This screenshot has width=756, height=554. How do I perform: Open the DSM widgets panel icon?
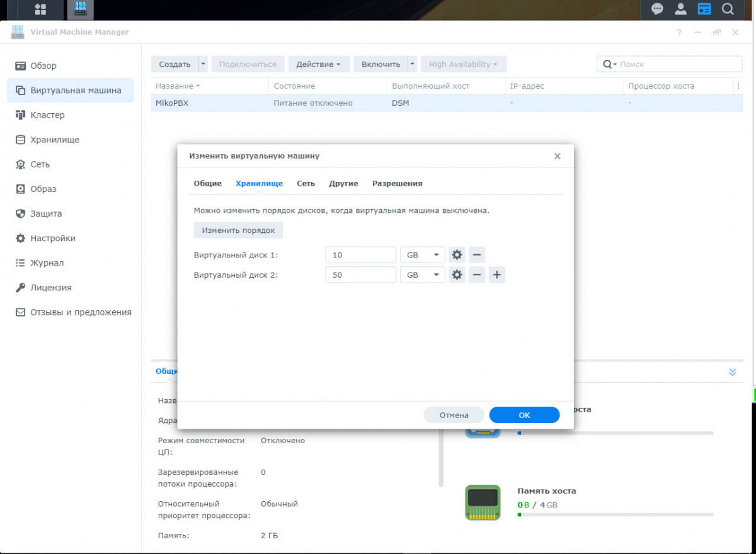point(704,9)
